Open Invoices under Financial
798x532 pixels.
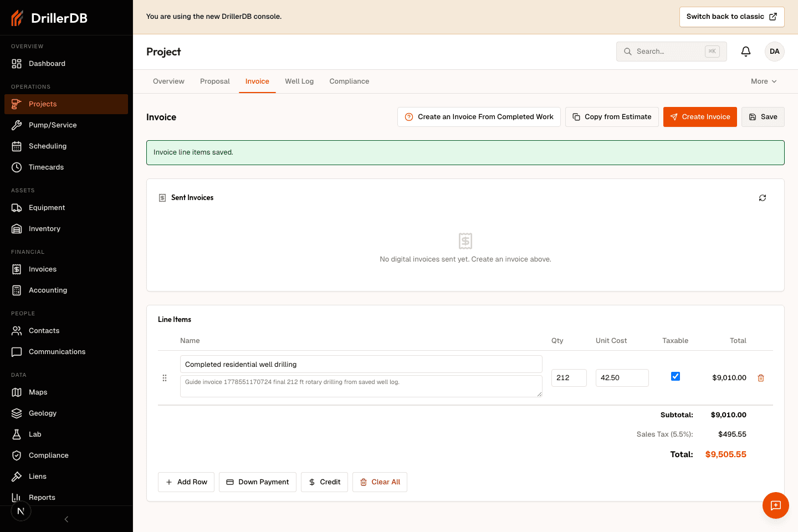pyautogui.click(x=66, y=269)
